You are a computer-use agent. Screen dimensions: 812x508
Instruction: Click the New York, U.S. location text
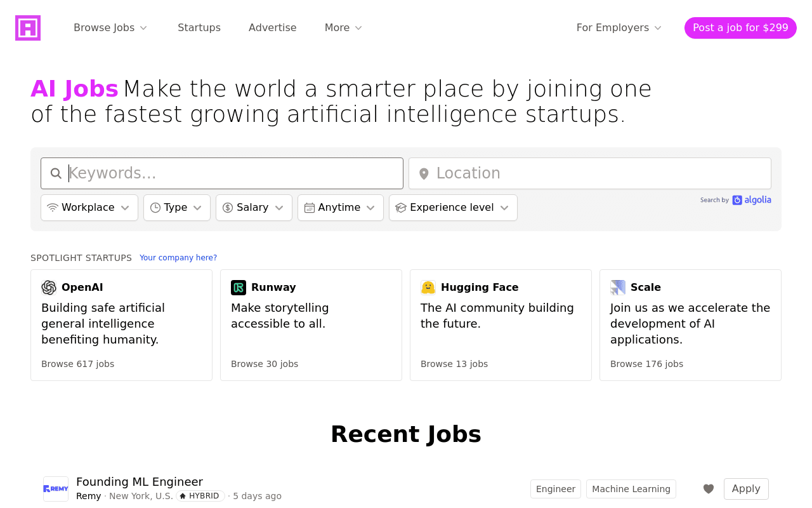(141, 496)
